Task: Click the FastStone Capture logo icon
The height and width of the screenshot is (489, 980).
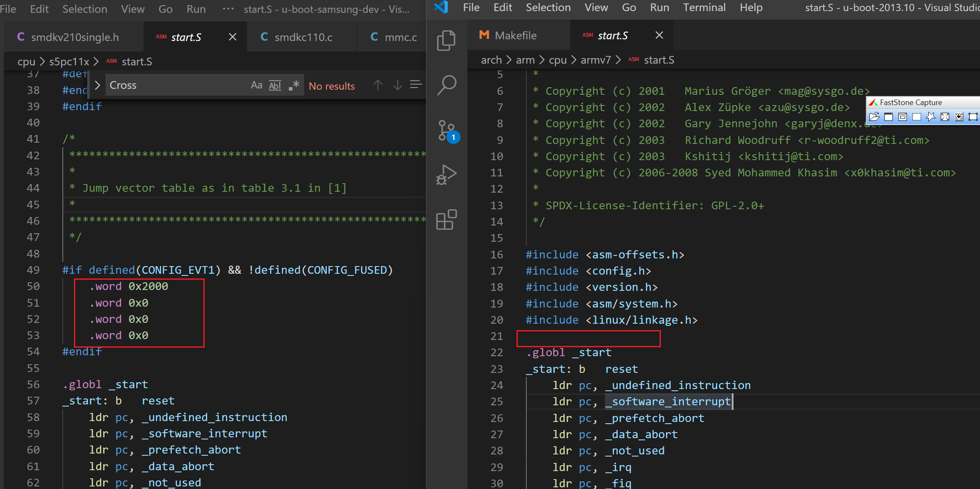Action: point(873,102)
